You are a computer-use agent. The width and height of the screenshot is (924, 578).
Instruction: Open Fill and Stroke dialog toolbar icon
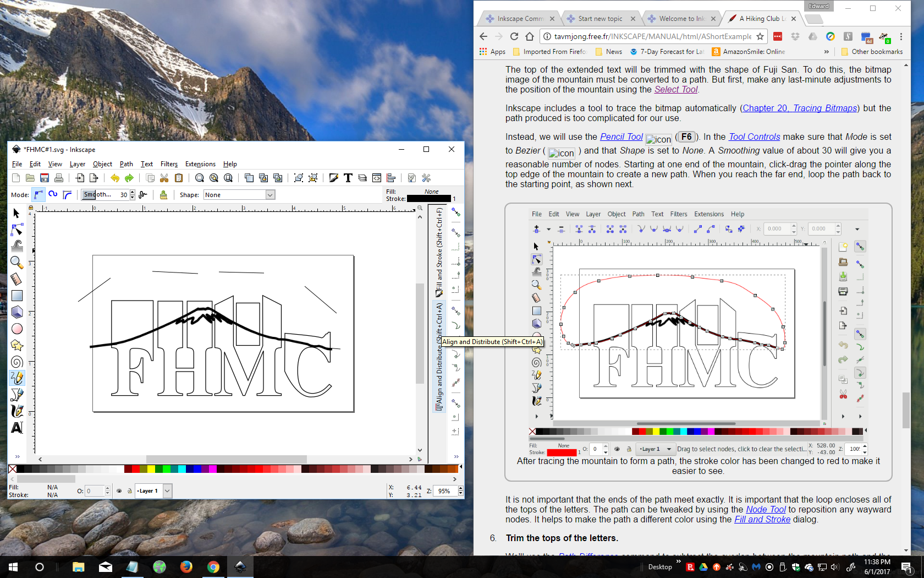tap(333, 178)
